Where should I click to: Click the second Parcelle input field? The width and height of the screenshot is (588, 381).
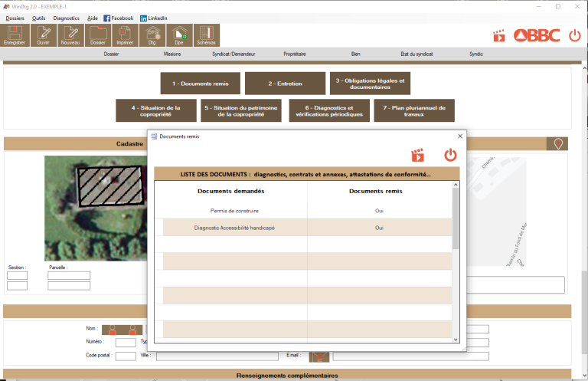point(69,286)
